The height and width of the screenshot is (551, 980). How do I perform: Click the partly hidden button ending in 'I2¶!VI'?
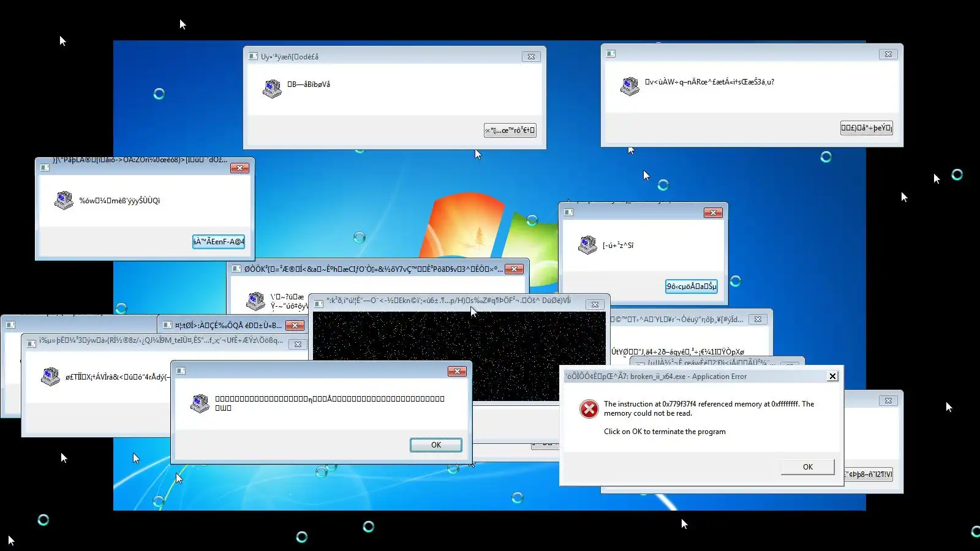[868, 474]
